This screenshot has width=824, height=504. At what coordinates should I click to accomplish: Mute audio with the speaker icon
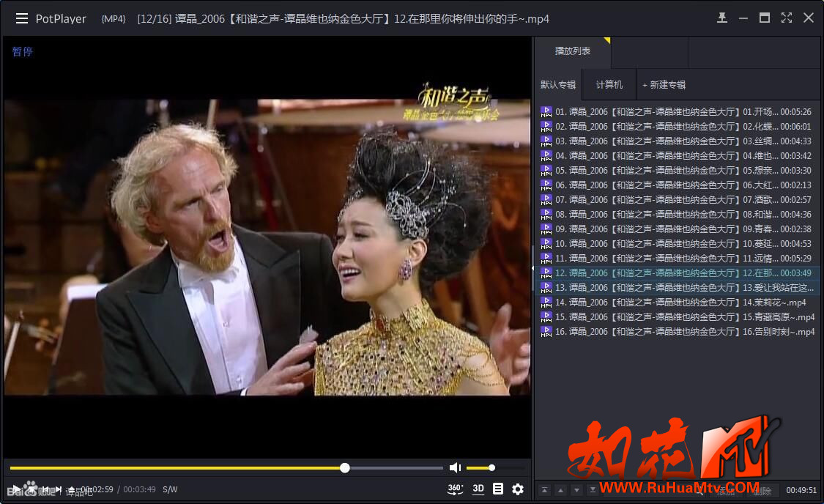pyautogui.click(x=455, y=467)
